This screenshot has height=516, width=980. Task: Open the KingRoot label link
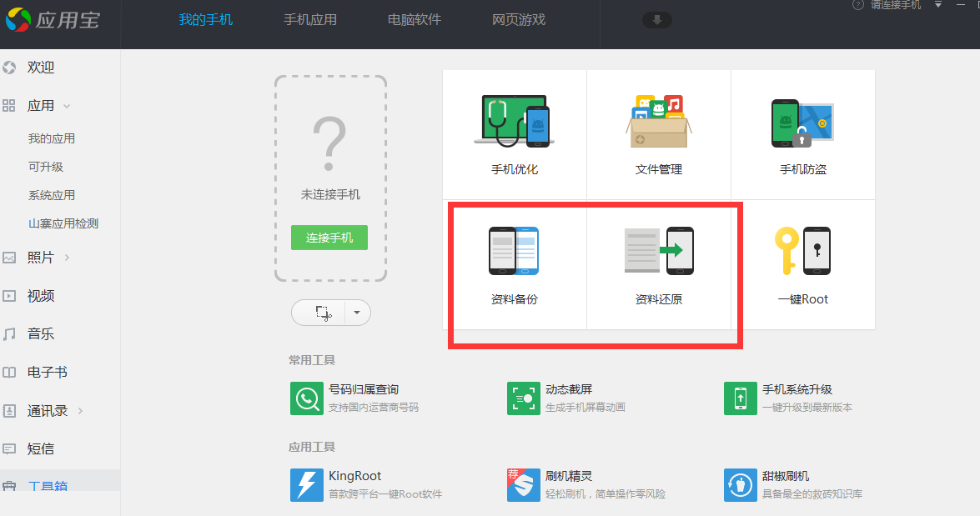pyautogui.click(x=355, y=476)
